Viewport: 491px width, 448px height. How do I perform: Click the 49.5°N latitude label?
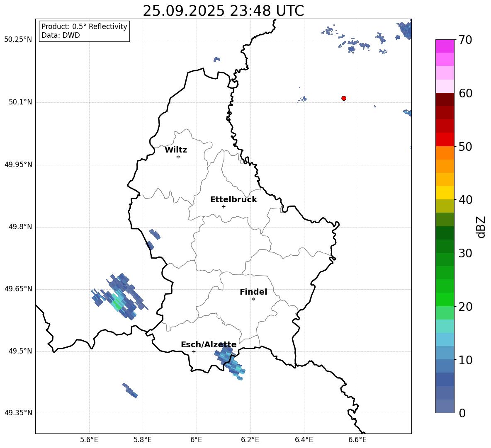pyautogui.click(x=20, y=351)
